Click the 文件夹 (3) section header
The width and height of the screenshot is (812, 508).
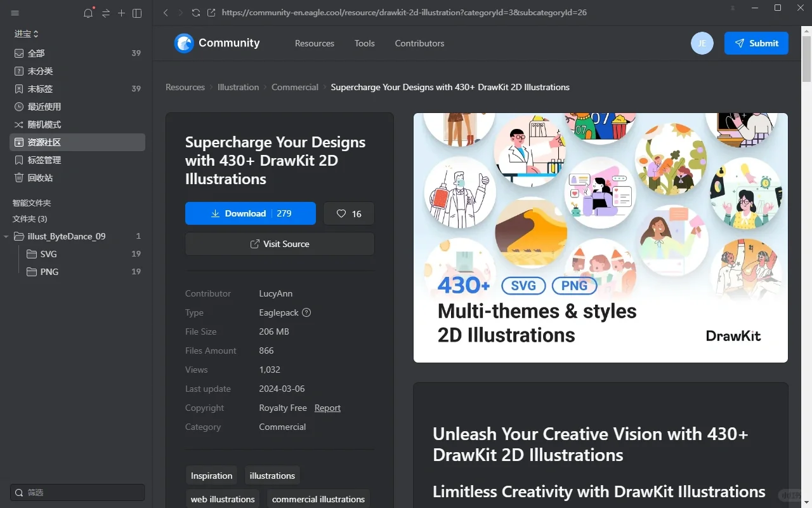30,219
